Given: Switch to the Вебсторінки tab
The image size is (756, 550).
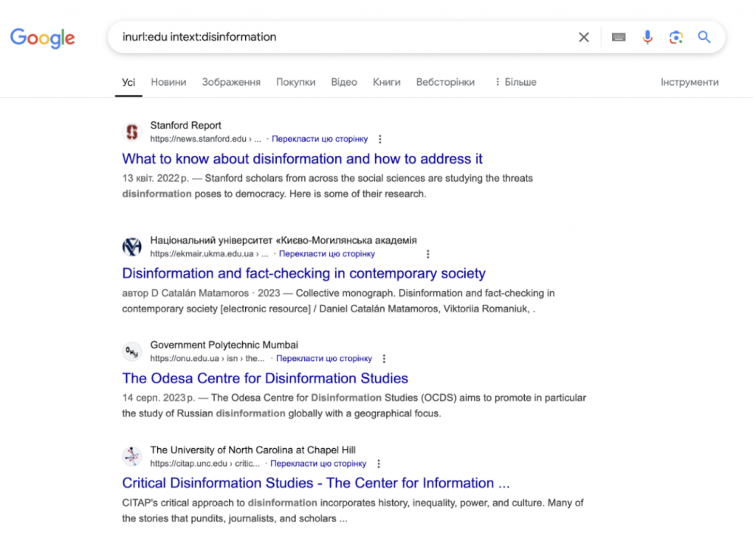Looking at the screenshot, I should (445, 83).
